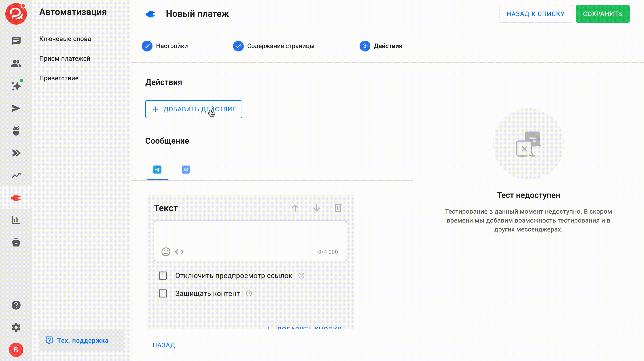Enable Отключить предпросмотр ссылок checkbox
644x361 pixels.
click(163, 276)
